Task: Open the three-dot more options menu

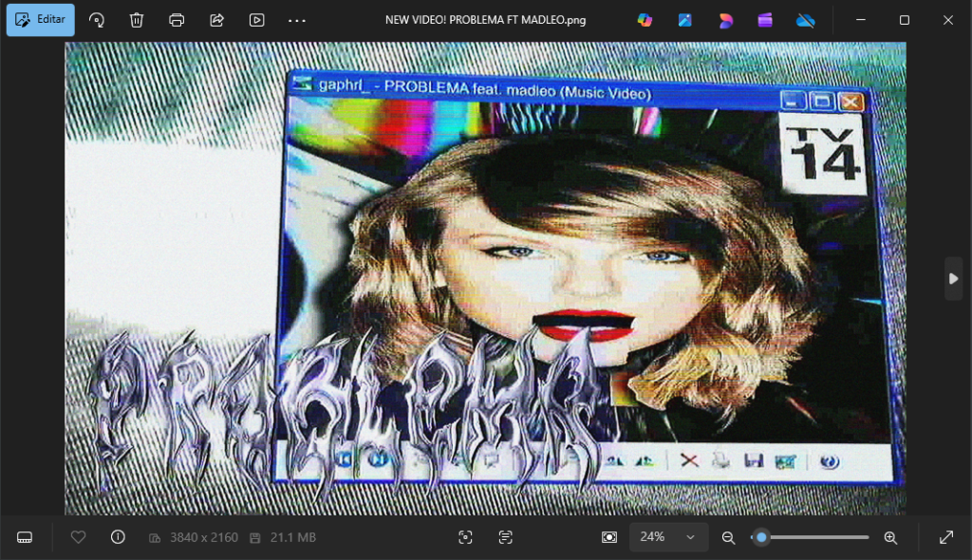Action: pos(297,20)
